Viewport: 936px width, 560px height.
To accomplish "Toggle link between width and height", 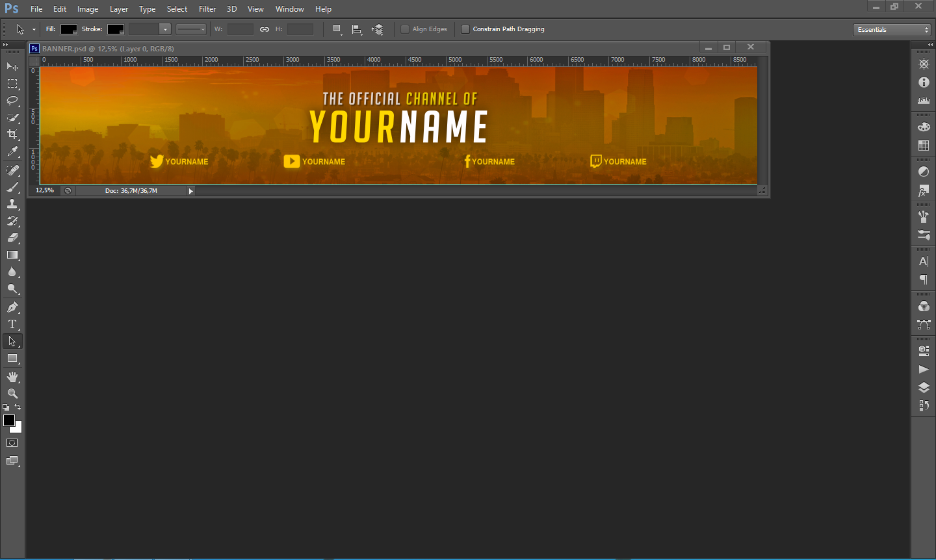I will (265, 29).
